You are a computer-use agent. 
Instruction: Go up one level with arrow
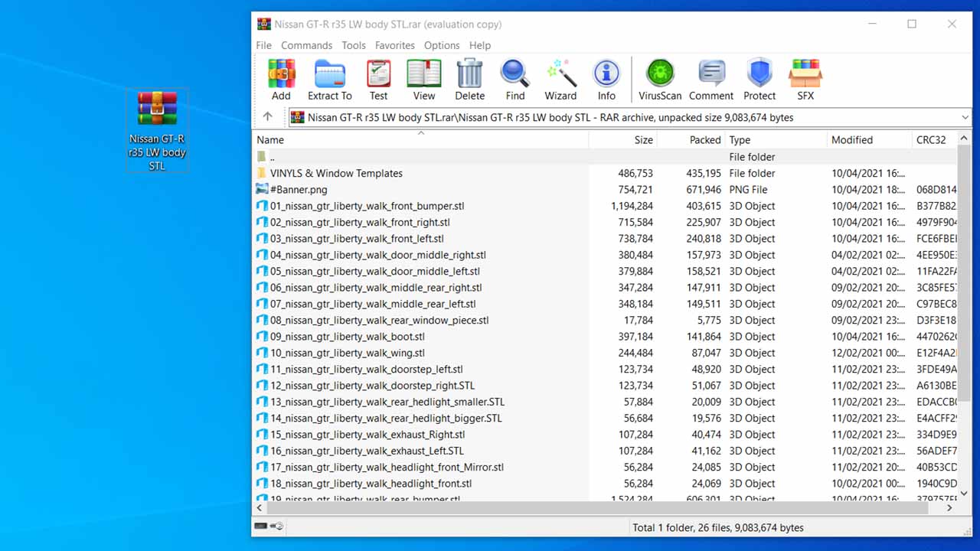267,117
